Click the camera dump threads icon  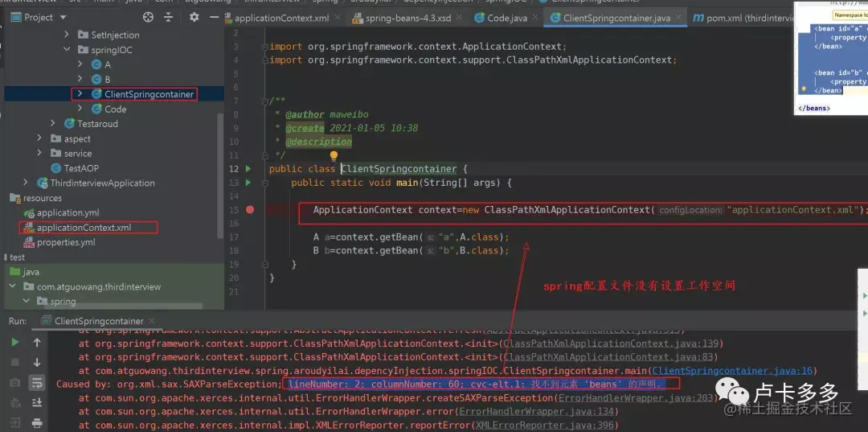click(15, 383)
